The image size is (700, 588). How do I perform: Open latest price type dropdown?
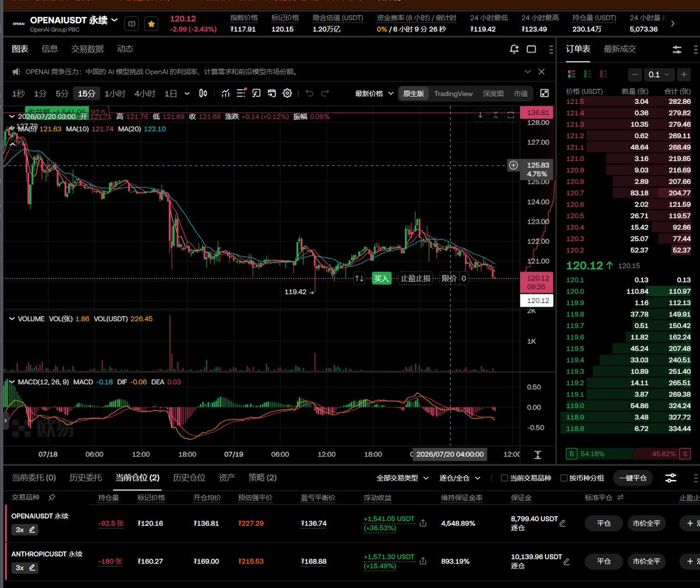click(x=373, y=93)
